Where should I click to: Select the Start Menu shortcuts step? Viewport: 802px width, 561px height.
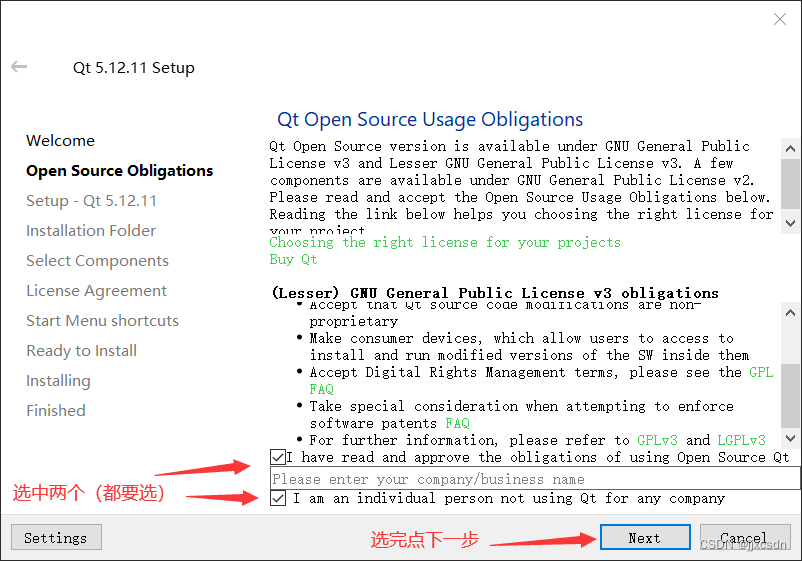click(102, 321)
